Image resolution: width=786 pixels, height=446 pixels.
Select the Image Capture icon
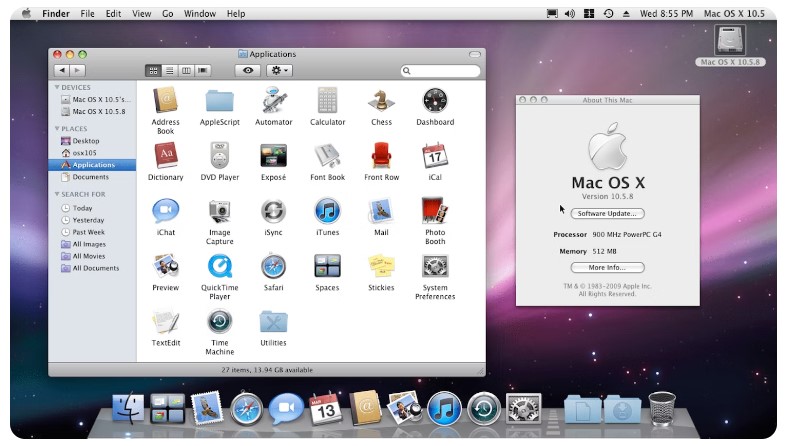click(220, 211)
